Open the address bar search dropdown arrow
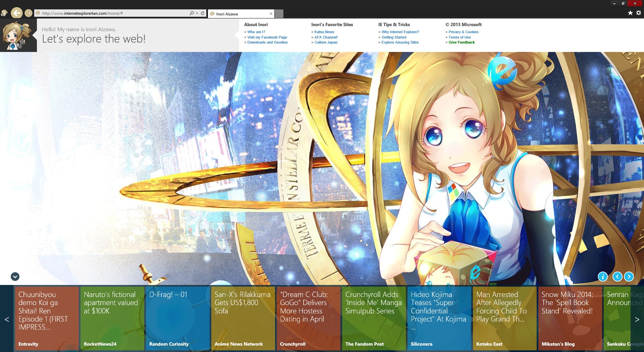The height and width of the screenshot is (352, 644). (197, 13)
